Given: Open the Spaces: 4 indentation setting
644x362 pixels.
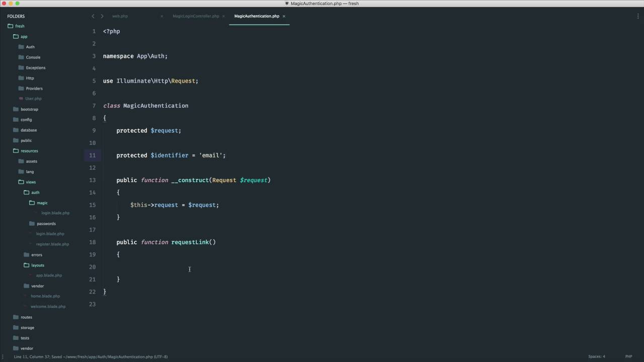Looking at the screenshot, I should point(597,356).
